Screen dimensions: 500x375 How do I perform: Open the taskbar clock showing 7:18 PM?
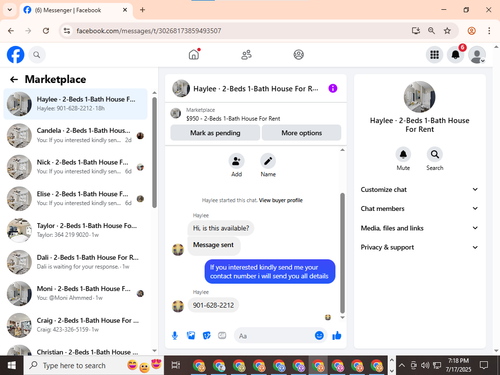[458, 365]
